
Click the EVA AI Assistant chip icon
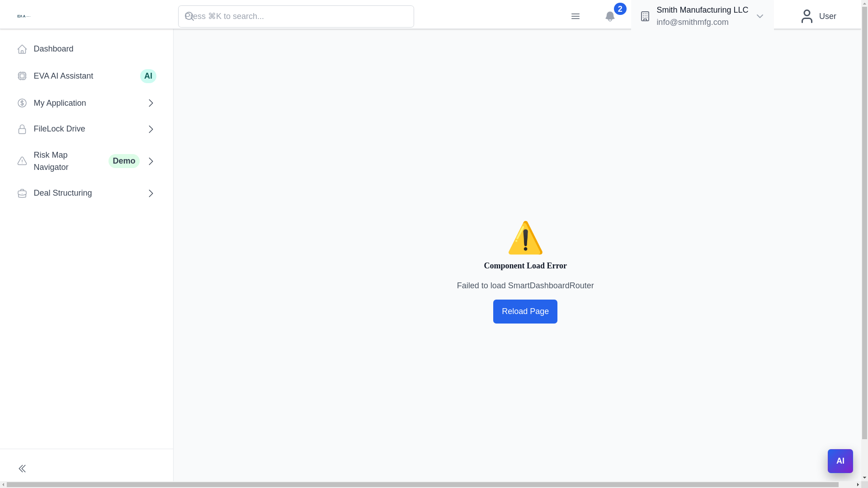coord(22,76)
